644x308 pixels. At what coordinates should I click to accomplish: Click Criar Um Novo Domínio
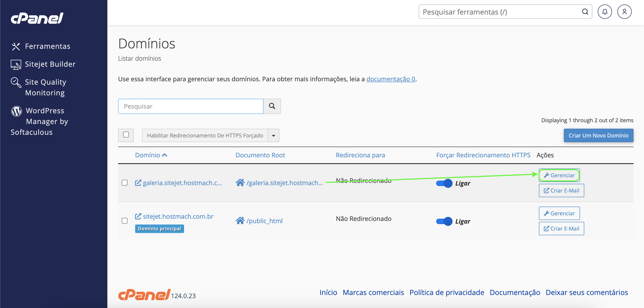coord(599,135)
